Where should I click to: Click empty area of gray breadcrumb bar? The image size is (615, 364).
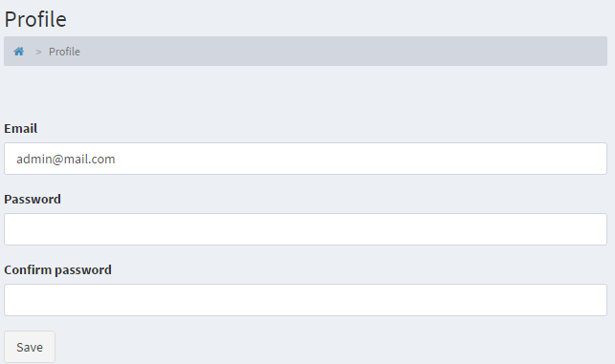pos(343,52)
